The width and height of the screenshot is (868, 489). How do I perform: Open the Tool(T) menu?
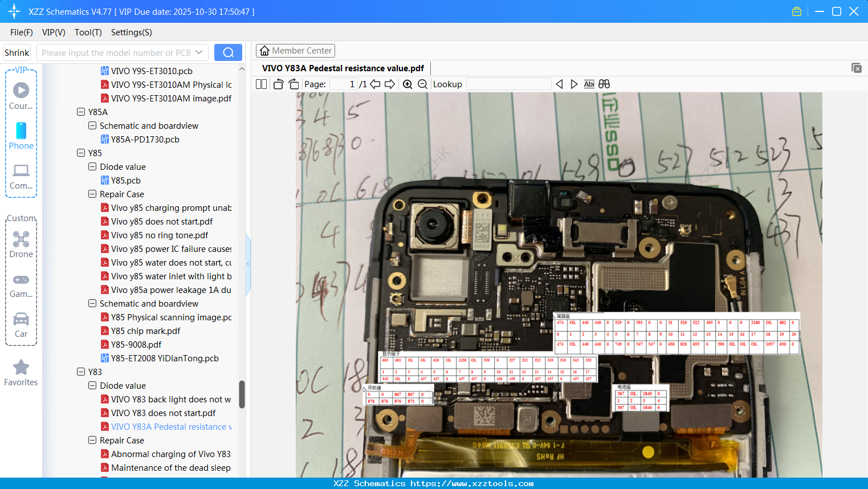88,32
